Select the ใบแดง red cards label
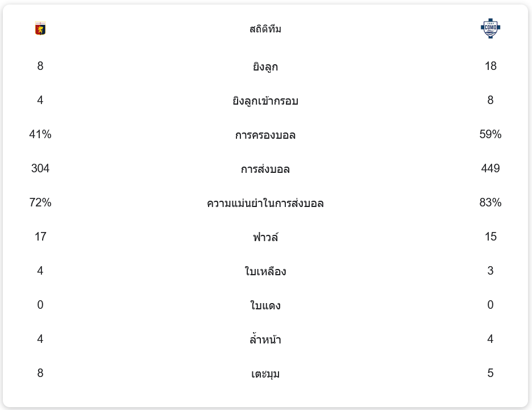The height and width of the screenshot is (410, 532). pyautogui.click(x=265, y=305)
